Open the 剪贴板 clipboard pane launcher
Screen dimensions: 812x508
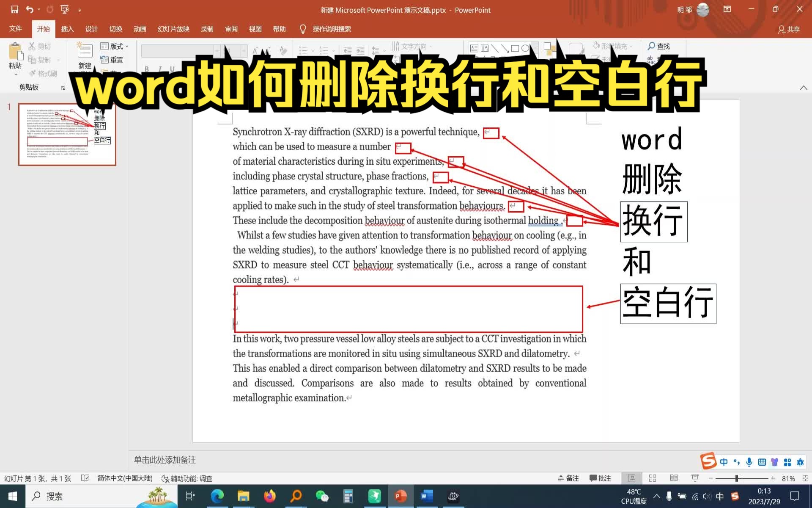[63, 88]
